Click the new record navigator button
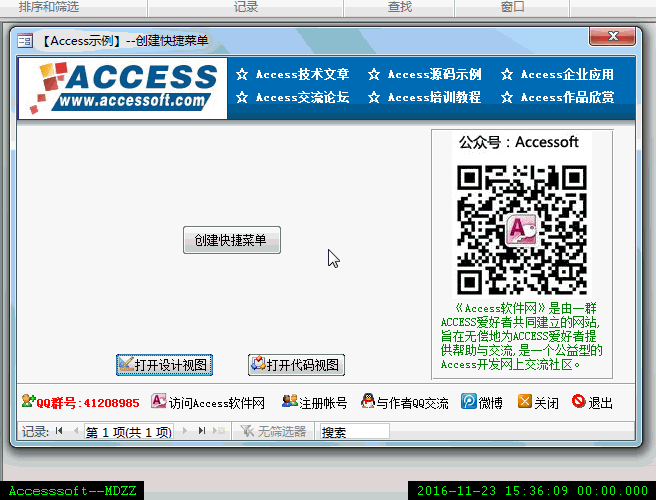 tap(219, 431)
